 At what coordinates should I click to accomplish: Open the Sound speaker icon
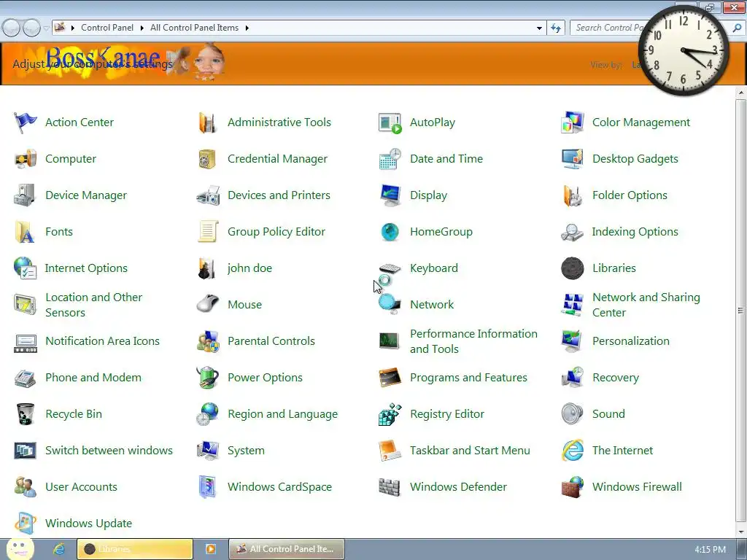point(572,414)
